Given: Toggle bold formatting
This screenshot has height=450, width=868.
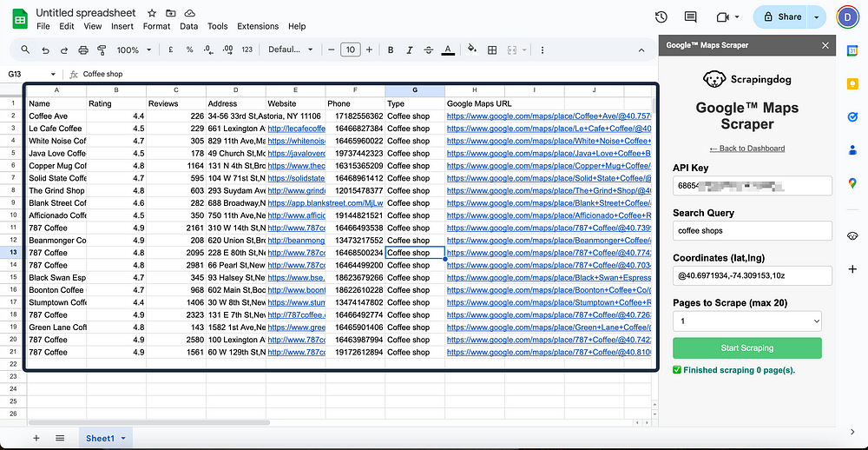Looking at the screenshot, I should click(x=391, y=50).
